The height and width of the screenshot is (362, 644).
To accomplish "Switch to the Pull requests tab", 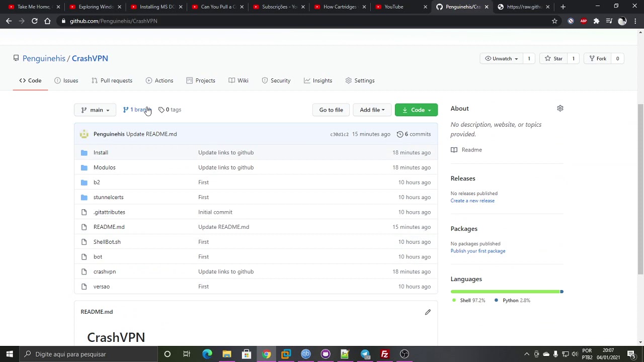I will (x=112, y=80).
